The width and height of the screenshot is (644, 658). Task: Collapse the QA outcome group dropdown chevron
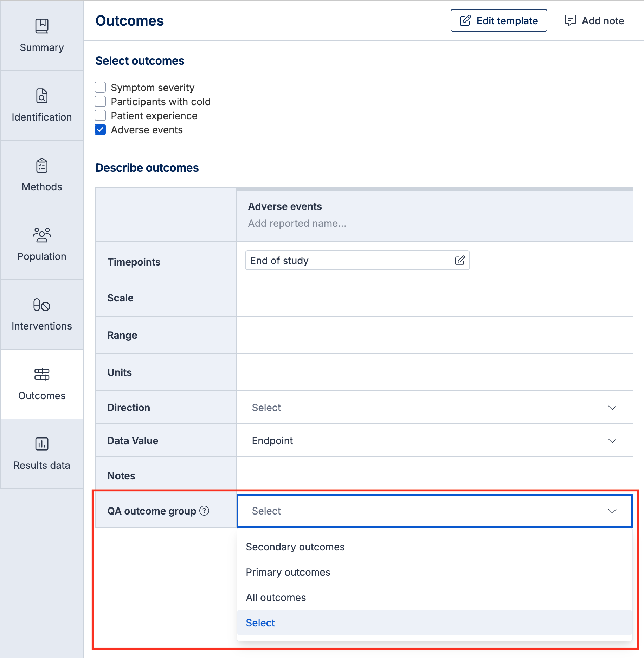coord(612,511)
